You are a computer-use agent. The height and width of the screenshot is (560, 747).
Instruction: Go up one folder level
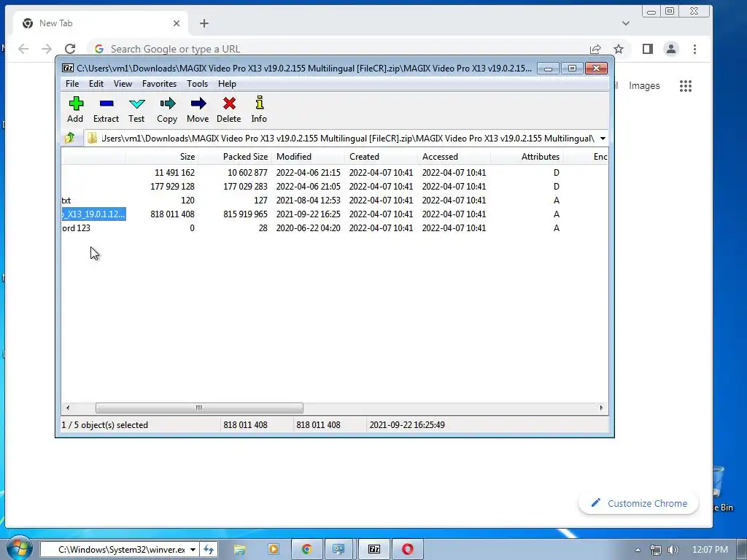coord(70,138)
